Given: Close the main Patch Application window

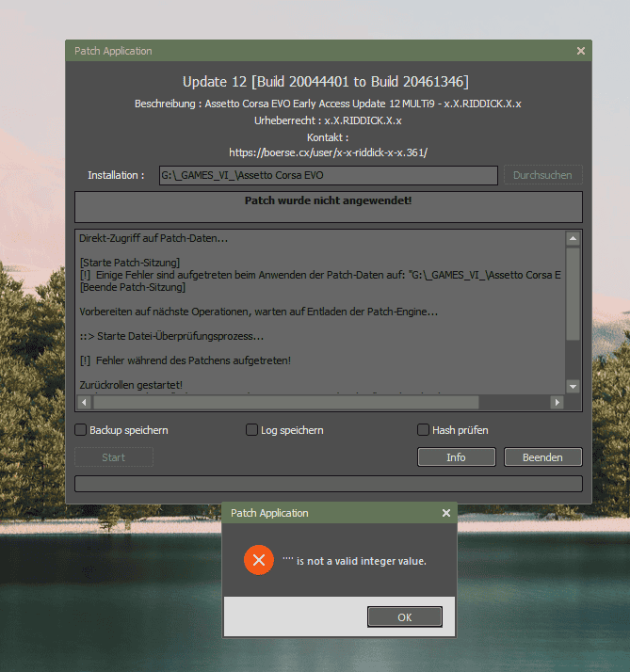Looking at the screenshot, I should click(x=581, y=51).
